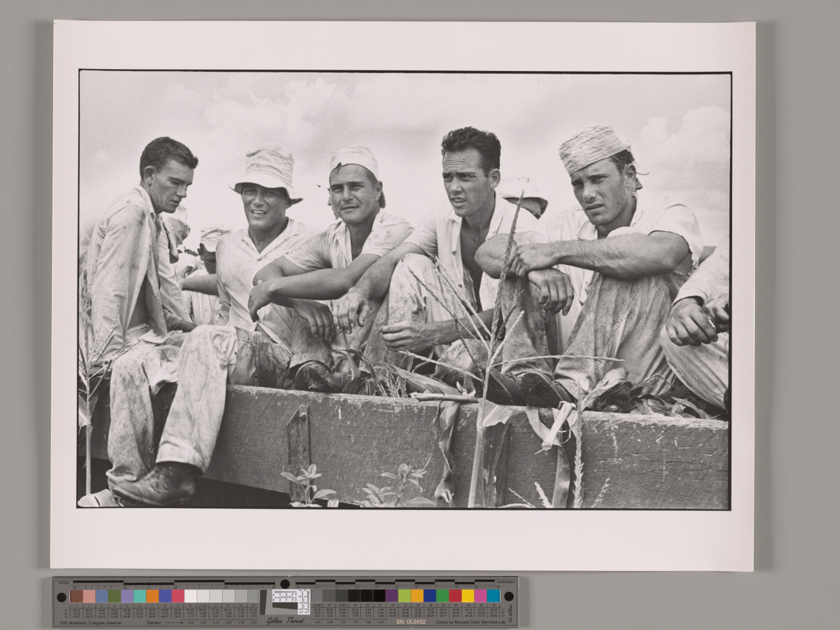This screenshot has width=840, height=630.
Task: Pick white patch number 10
Action: tap(190, 596)
